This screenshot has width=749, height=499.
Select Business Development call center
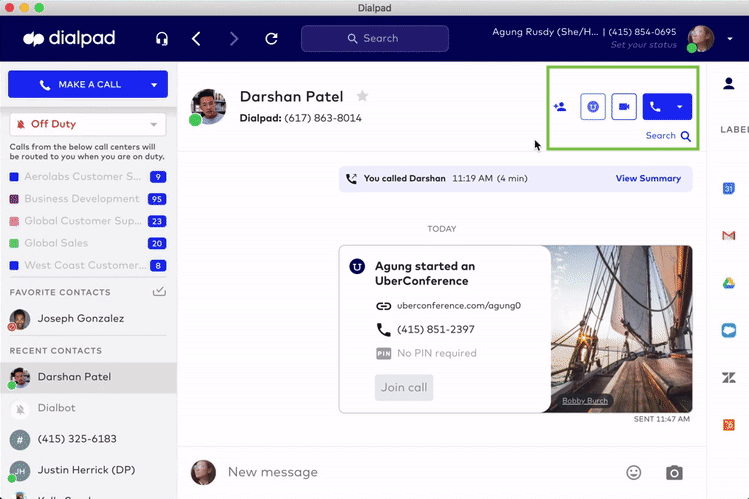[88, 199]
